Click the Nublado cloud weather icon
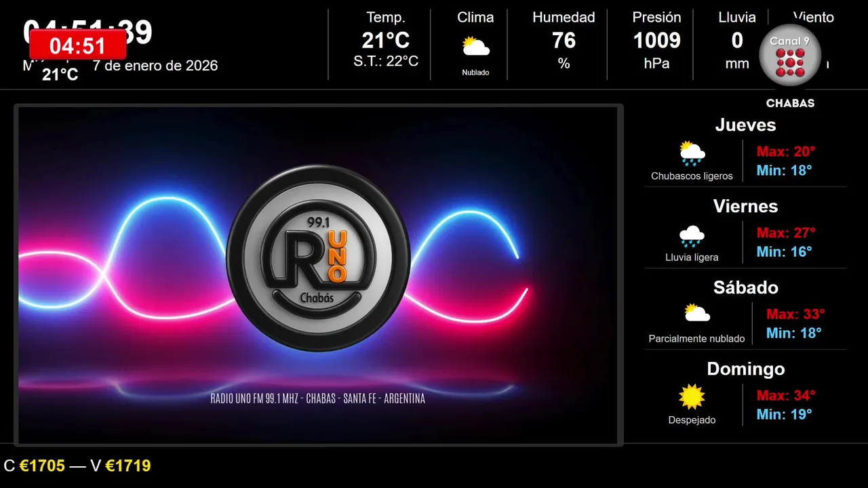 tap(475, 46)
